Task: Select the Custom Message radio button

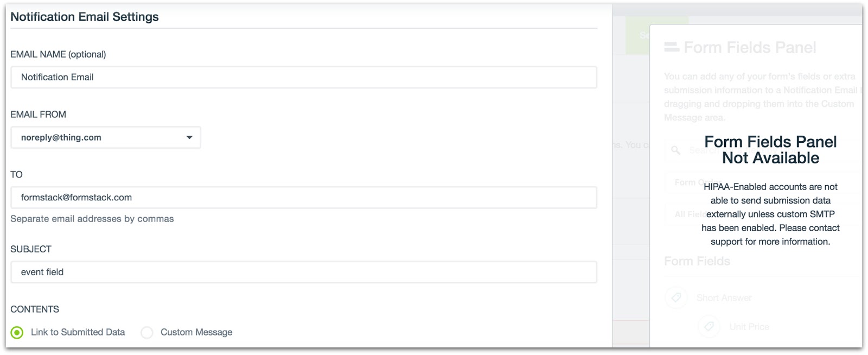Action: point(147,332)
